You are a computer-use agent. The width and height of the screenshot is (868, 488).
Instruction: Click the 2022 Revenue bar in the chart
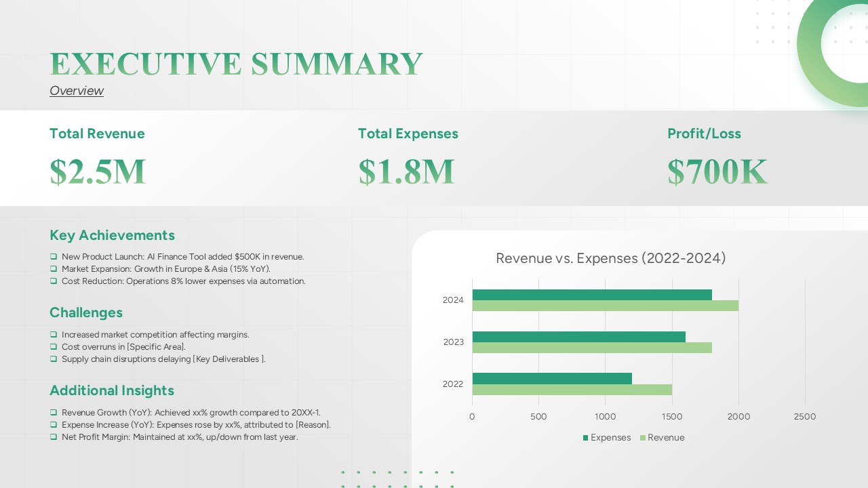(572, 390)
